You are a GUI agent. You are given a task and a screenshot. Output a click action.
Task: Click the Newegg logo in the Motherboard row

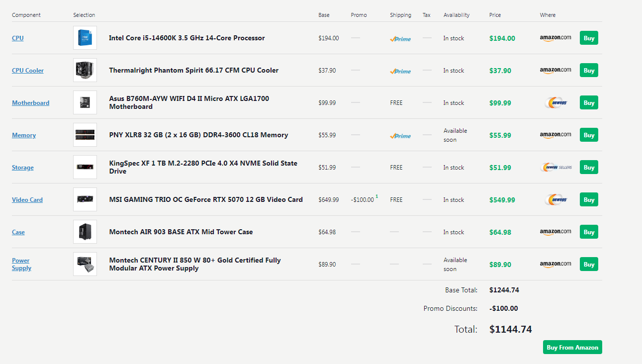point(555,103)
